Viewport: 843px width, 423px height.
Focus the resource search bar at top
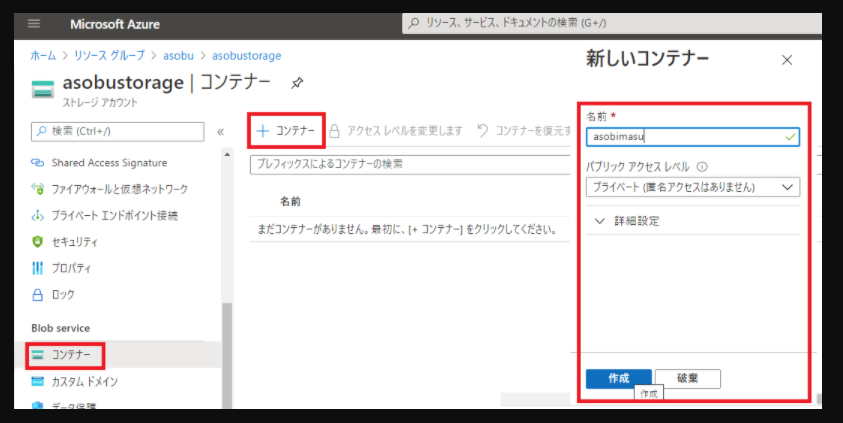click(x=611, y=24)
